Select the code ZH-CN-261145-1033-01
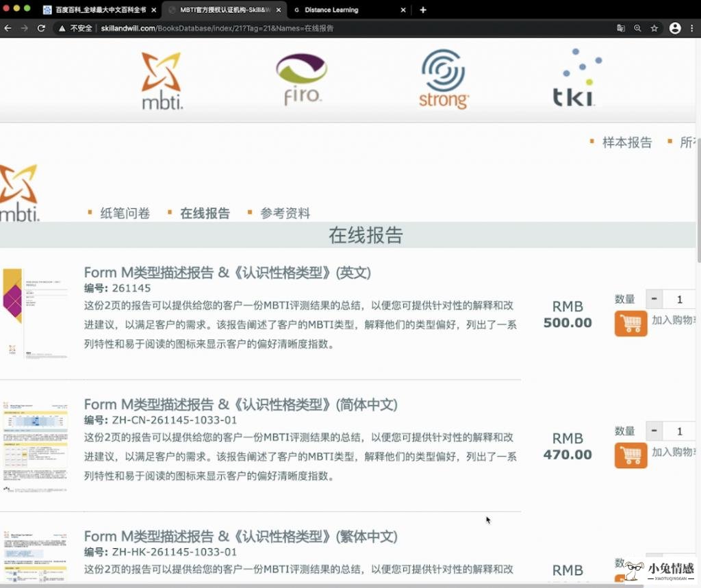 pyautogui.click(x=175, y=420)
